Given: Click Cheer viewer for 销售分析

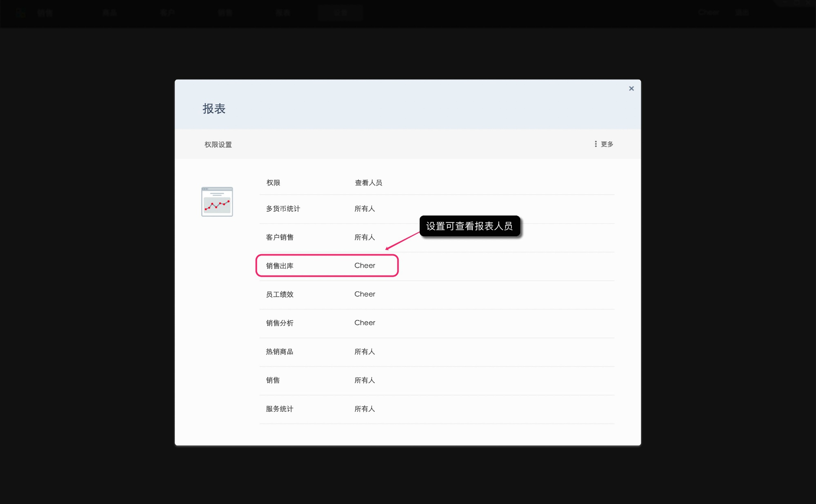Looking at the screenshot, I should [x=365, y=323].
